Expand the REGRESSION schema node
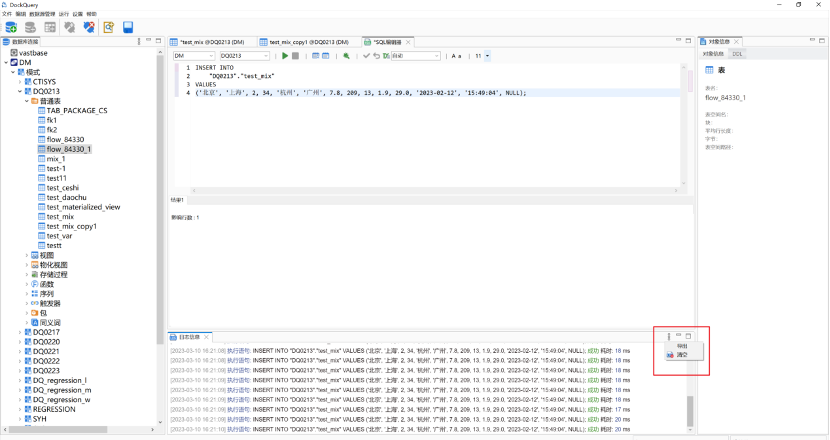The height and width of the screenshot is (440, 830). coord(20,409)
